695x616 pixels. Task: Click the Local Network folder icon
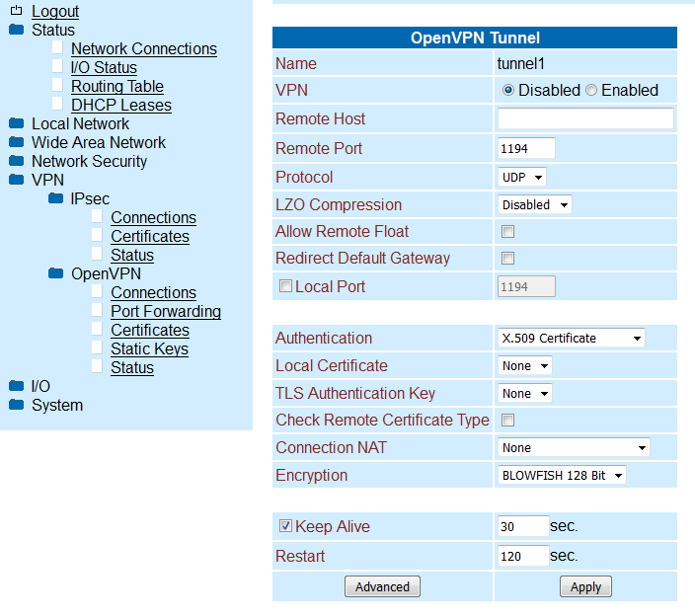click(17, 123)
